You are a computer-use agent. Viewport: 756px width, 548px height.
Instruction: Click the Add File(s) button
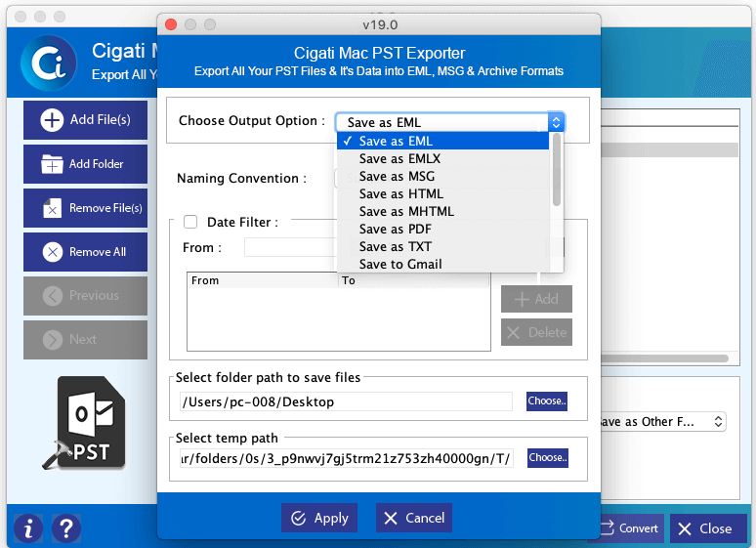[85, 119]
